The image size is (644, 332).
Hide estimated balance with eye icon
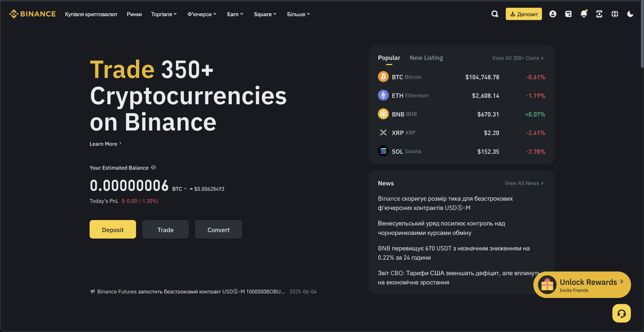(153, 168)
